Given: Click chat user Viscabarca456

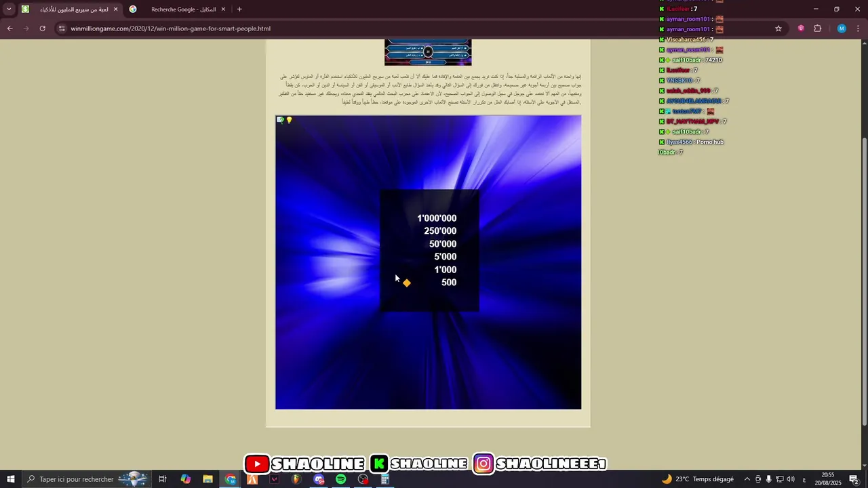Looking at the screenshot, I should coord(686,39).
